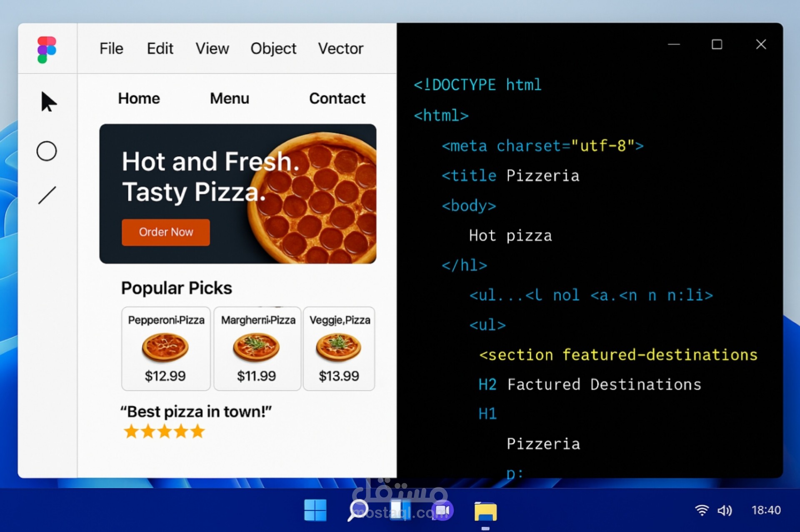The width and height of the screenshot is (800, 532).
Task: Open the Object menu
Action: click(273, 49)
